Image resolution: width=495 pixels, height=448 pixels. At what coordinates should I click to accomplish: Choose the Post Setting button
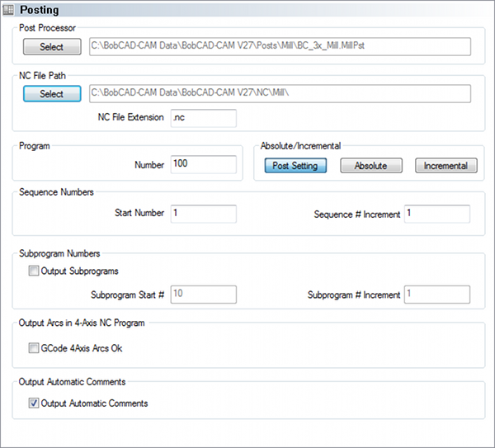coord(295,166)
